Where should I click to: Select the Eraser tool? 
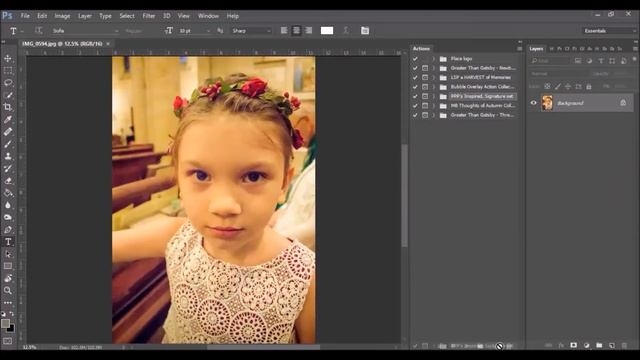(x=8, y=180)
